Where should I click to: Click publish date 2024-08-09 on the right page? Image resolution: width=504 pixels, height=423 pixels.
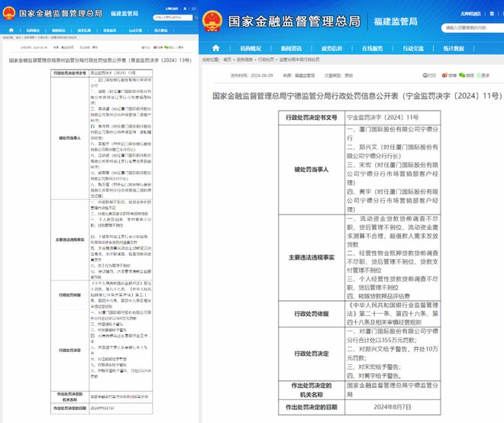tap(262, 76)
